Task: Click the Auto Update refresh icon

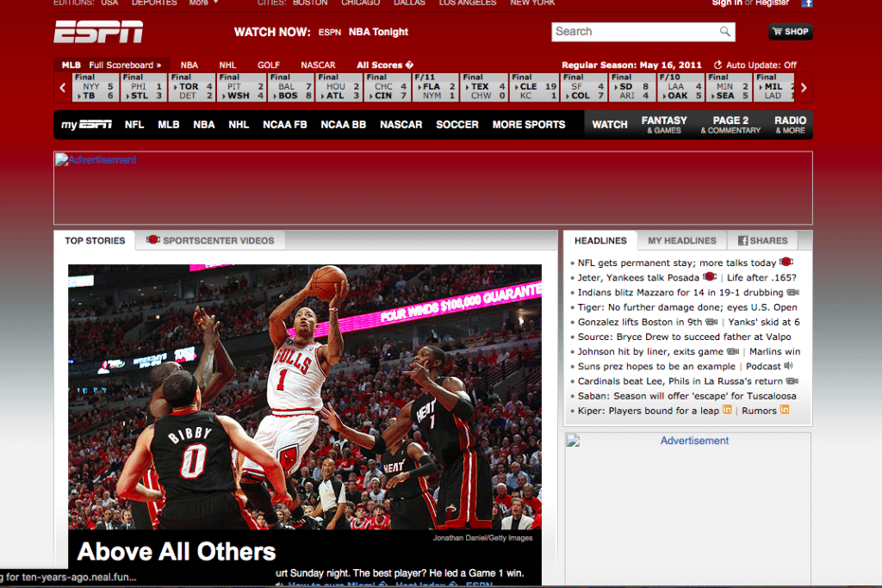Action: (717, 65)
